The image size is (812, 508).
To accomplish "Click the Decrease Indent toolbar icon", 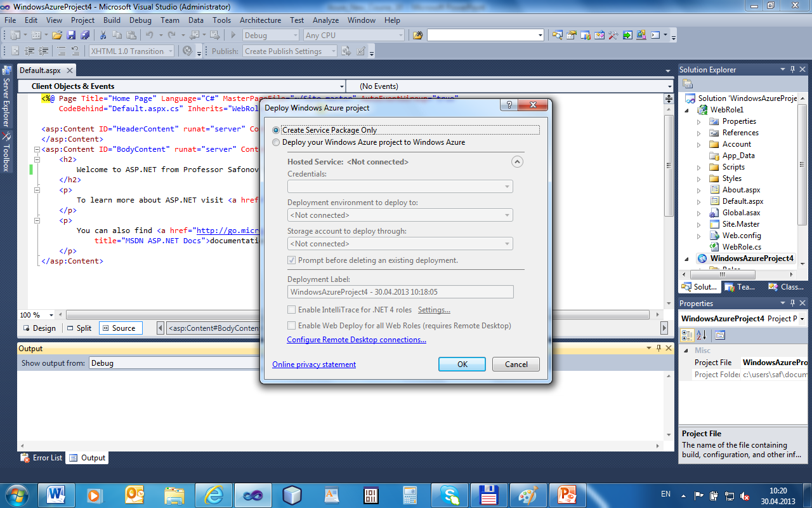I will (x=29, y=51).
